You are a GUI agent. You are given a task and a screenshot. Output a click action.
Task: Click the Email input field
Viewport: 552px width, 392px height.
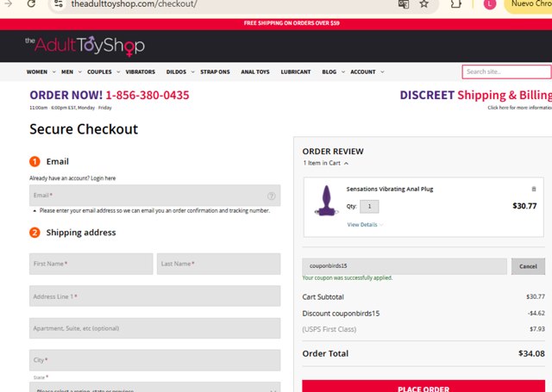(155, 196)
